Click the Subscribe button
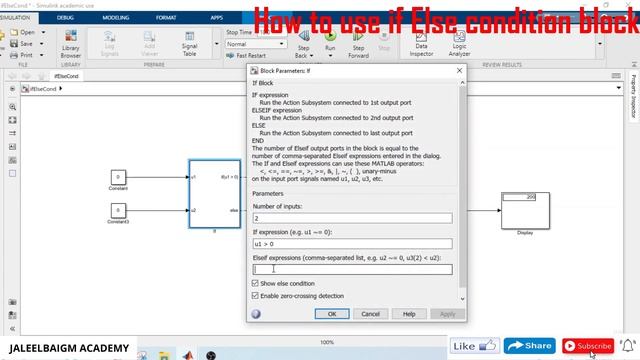The height and width of the screenshot is (360, 640). [588, 346]
